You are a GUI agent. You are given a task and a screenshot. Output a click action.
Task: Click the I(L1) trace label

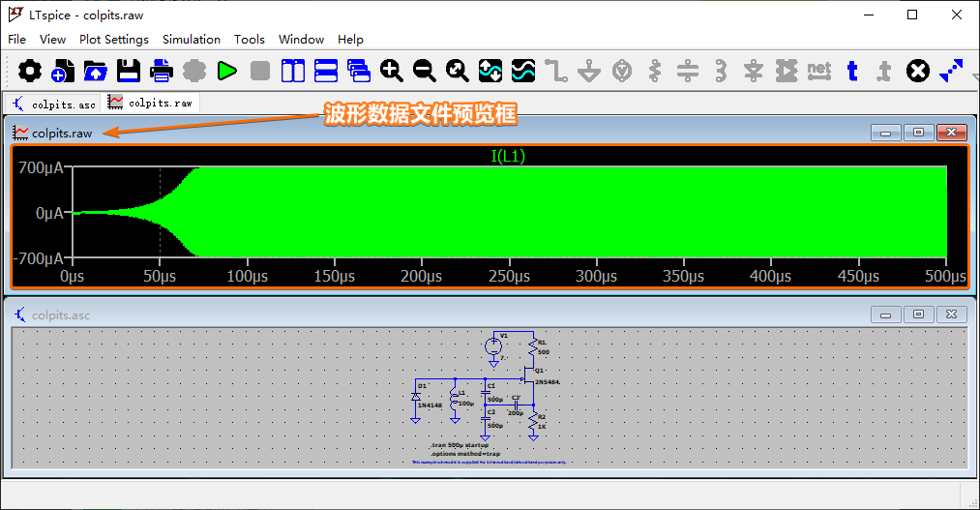tap(508, 156)
